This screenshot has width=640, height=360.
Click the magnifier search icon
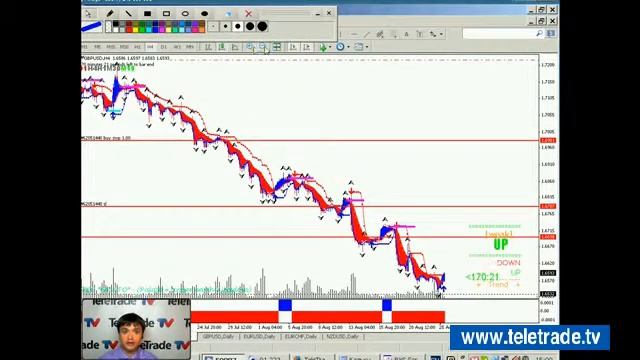(x=540, y=34)
